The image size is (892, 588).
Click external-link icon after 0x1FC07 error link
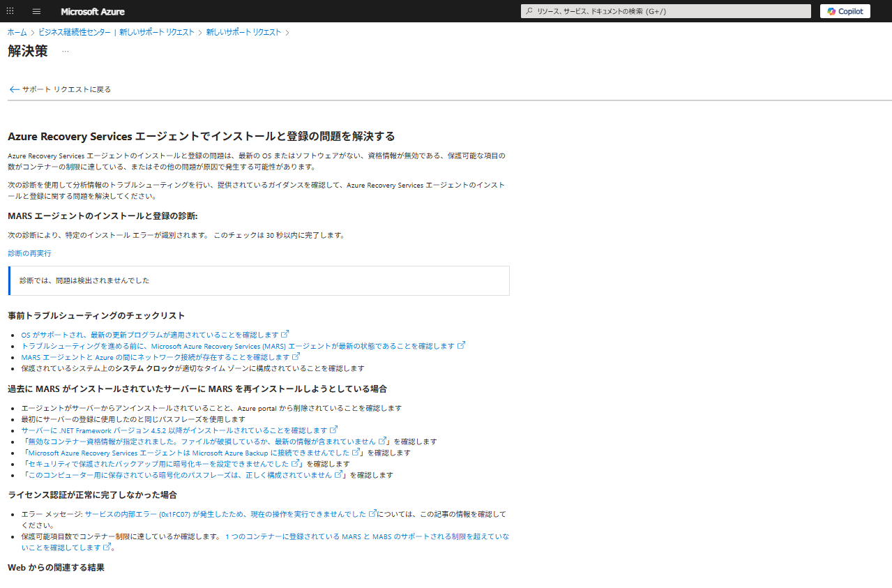click(x=372, y=513)
